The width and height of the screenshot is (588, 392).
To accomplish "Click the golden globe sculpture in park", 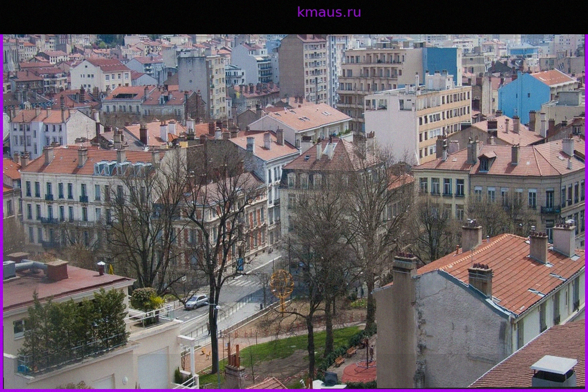I will click(282, 284).
